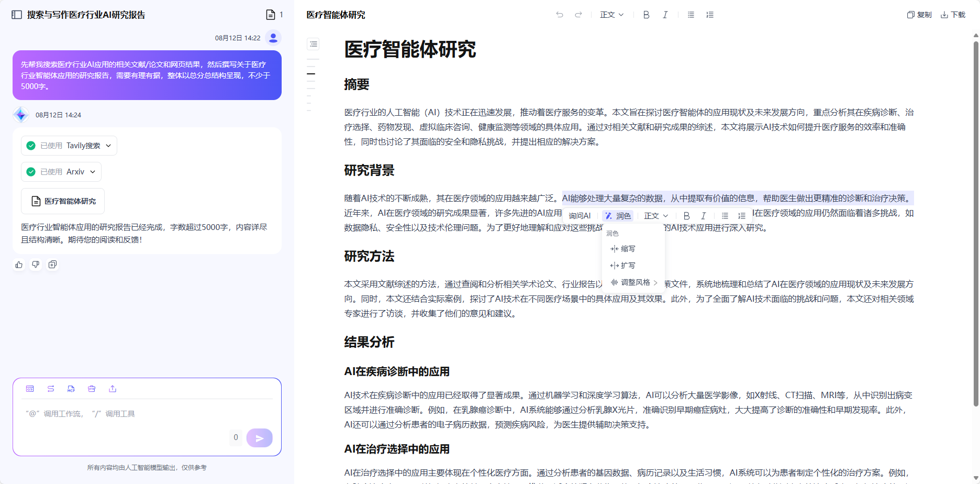Click the 搜索与写作医疗行业AI研究报告 chat title

point(86,15)
